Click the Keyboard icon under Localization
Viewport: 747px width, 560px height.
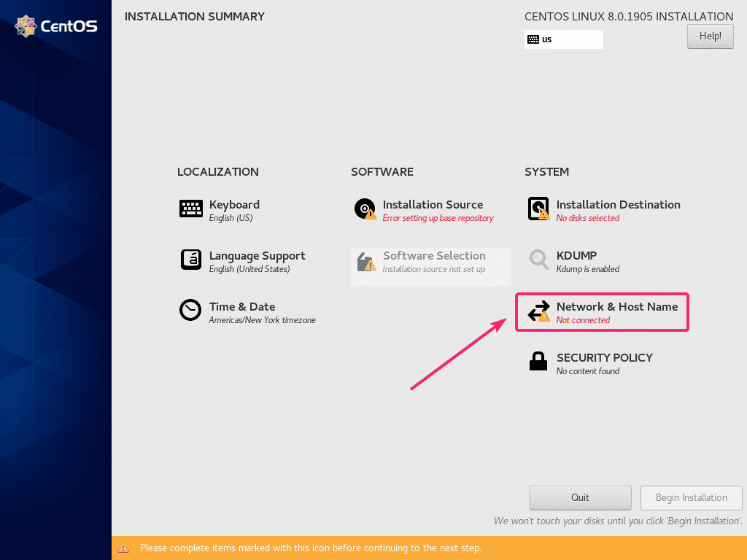191,209
